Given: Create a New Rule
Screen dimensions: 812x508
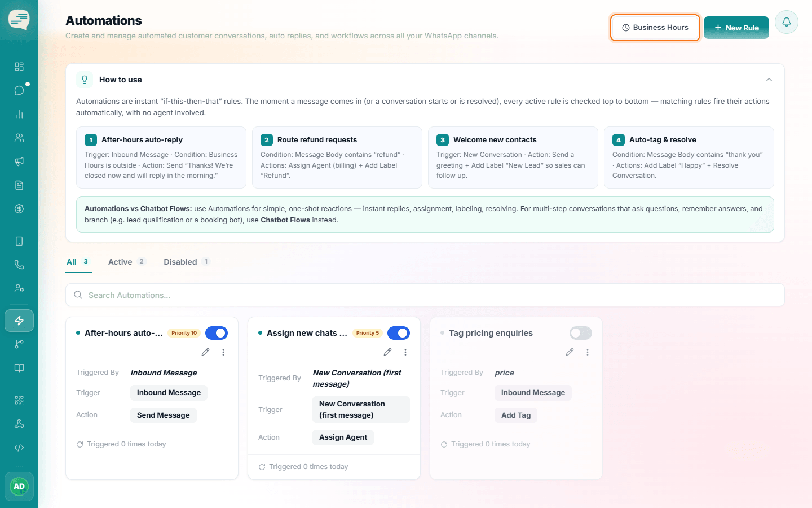Looking at the screenshot, I should pyautogui.click(x=736, y=28).
